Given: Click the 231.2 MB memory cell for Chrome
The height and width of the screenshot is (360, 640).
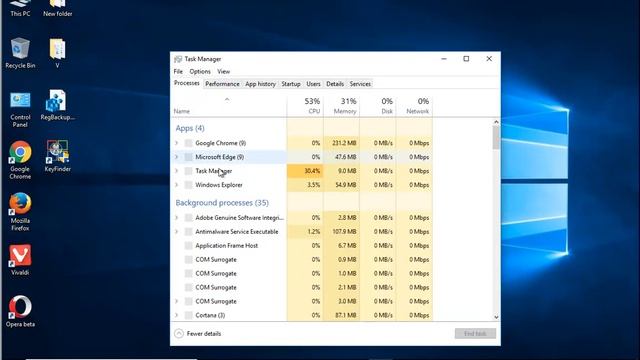Looking at the screenshot, I should 342,143.
